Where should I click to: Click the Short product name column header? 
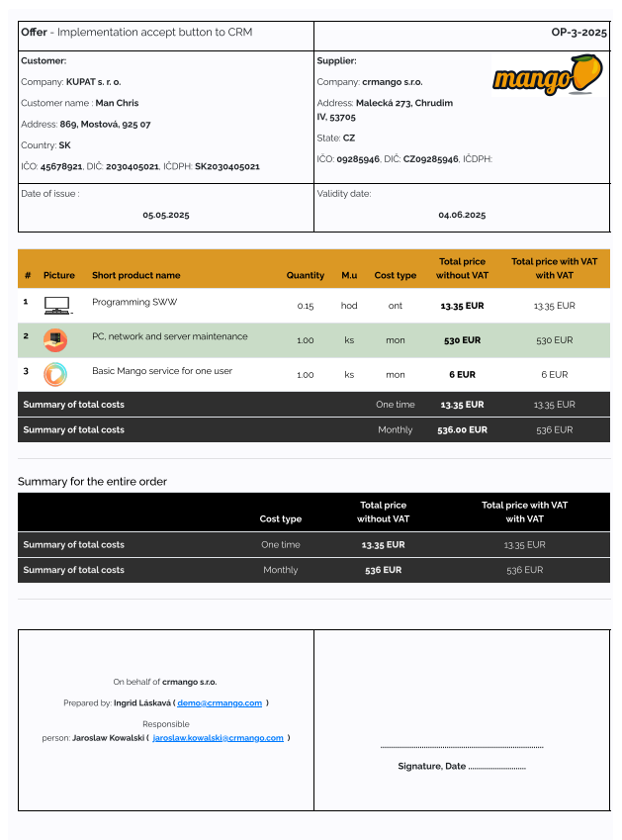[135, 275]
